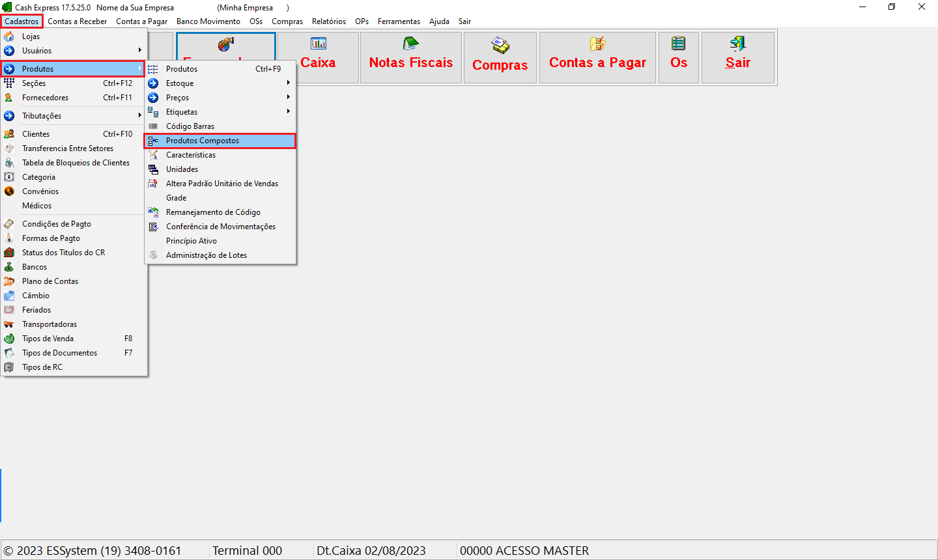Click the Tipos de Venda icon
Image resolution: width=938 pixels, height=560 pixels.
9,339
